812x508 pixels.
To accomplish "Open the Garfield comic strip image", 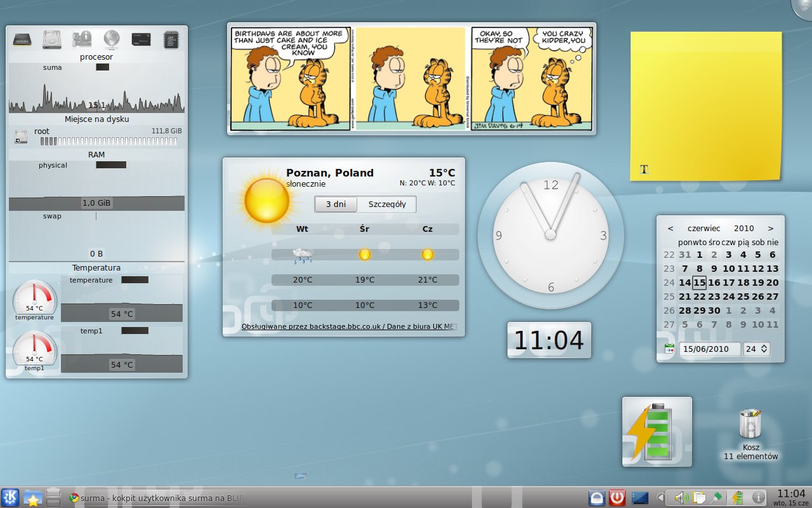I will [411, 79].
